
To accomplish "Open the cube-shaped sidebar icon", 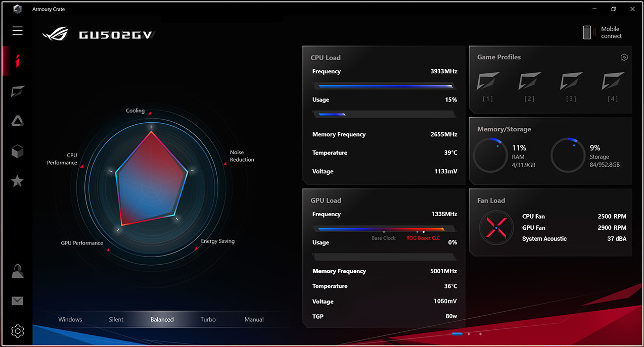I will tap(18, 151).
